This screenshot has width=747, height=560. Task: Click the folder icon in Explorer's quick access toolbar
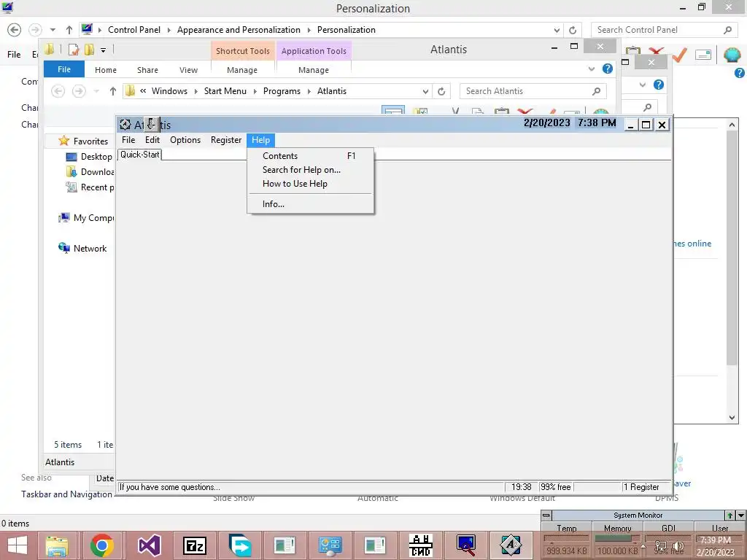[49, 49]
